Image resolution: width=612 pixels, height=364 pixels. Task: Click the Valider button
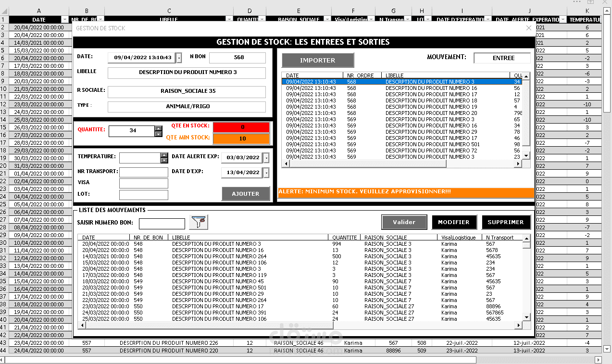[x=404, y=222]
